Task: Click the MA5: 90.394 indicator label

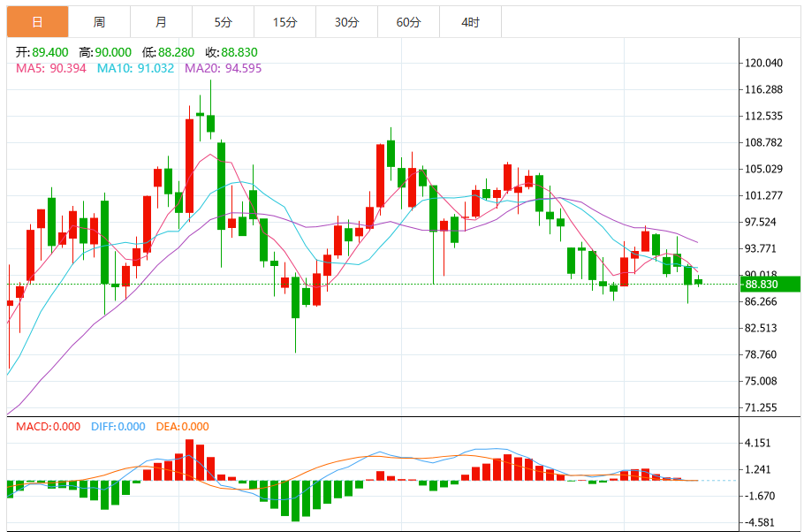Action: (51, 68)
